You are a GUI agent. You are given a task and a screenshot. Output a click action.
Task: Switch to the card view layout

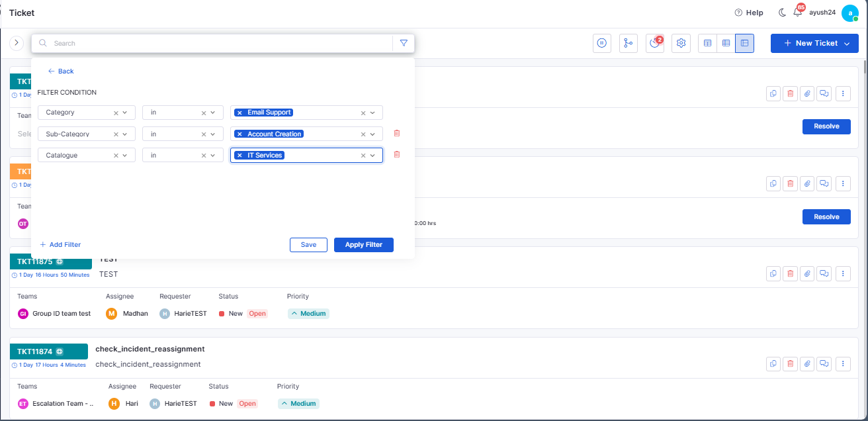[744, 43]
